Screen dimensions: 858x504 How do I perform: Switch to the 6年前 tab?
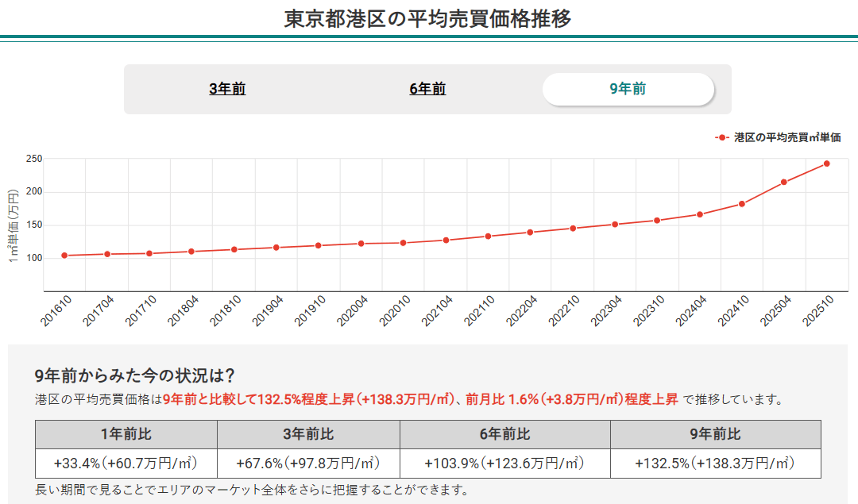(429, 89)
